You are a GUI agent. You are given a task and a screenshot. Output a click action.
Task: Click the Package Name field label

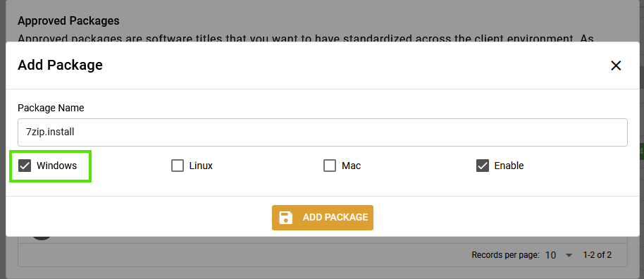(51, 108)
